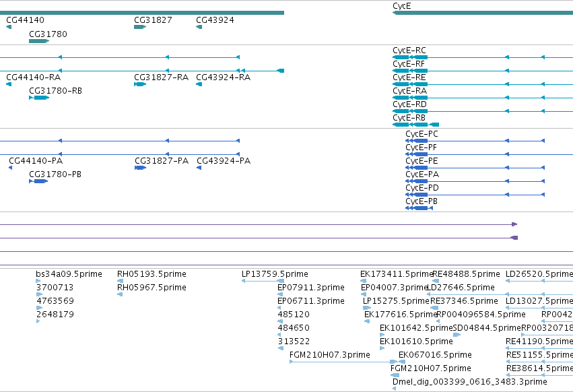
Task: Select protein CycE-PD
Action: pyautogui.click(x=422, y=188)
